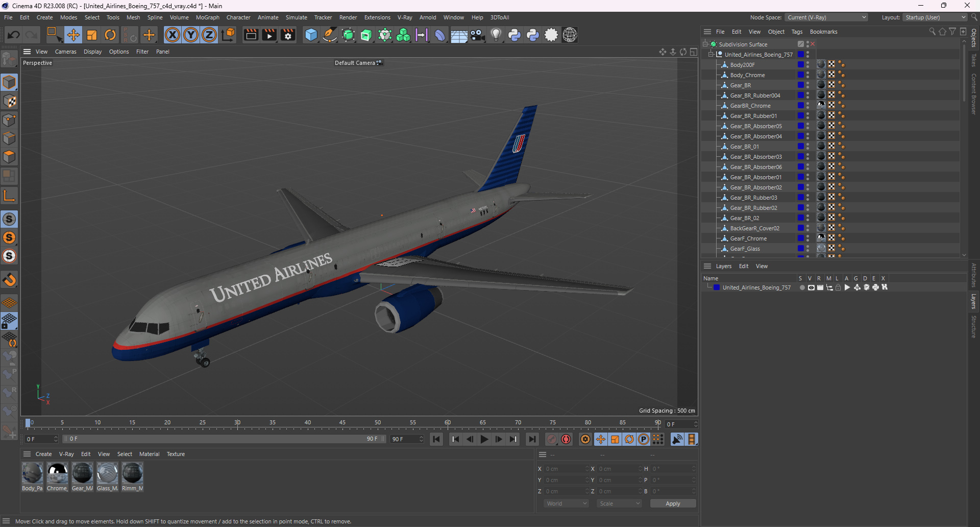Go to start of animation
This screenshot has width=980, height=527.
coord(436,439)
